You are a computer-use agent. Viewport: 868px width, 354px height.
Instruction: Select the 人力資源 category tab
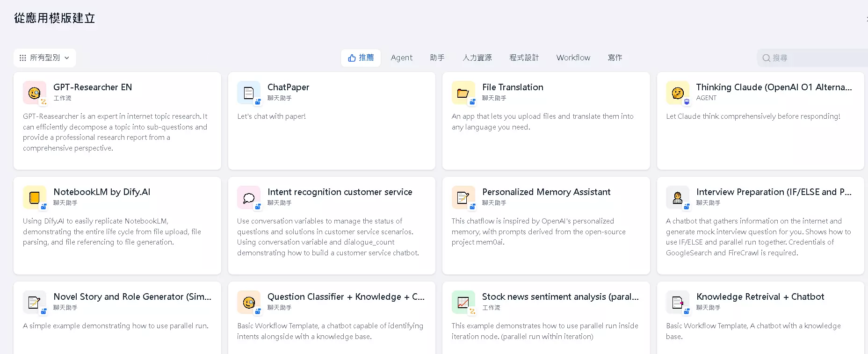point(477,58)
